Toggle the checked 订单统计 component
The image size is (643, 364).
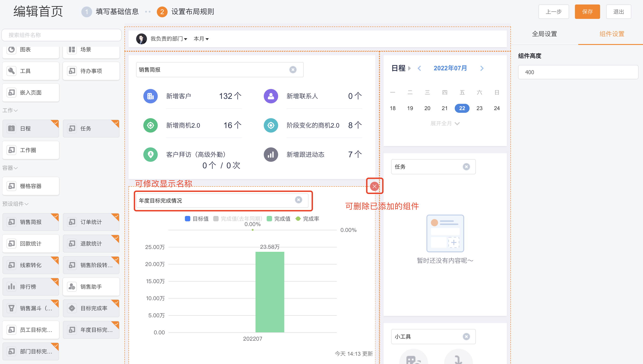pyautogui.click(x=91, y=222)
